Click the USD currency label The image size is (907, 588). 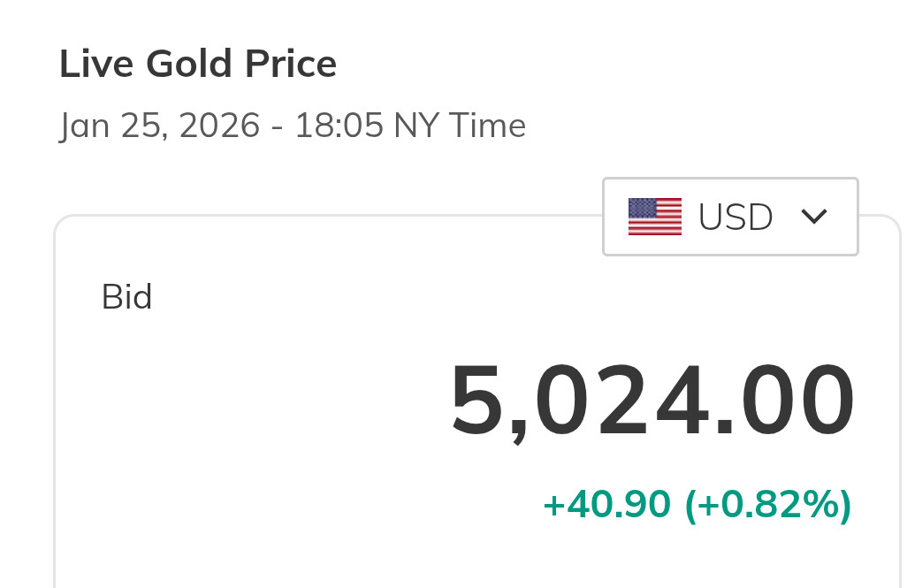[x=736, y=217]
